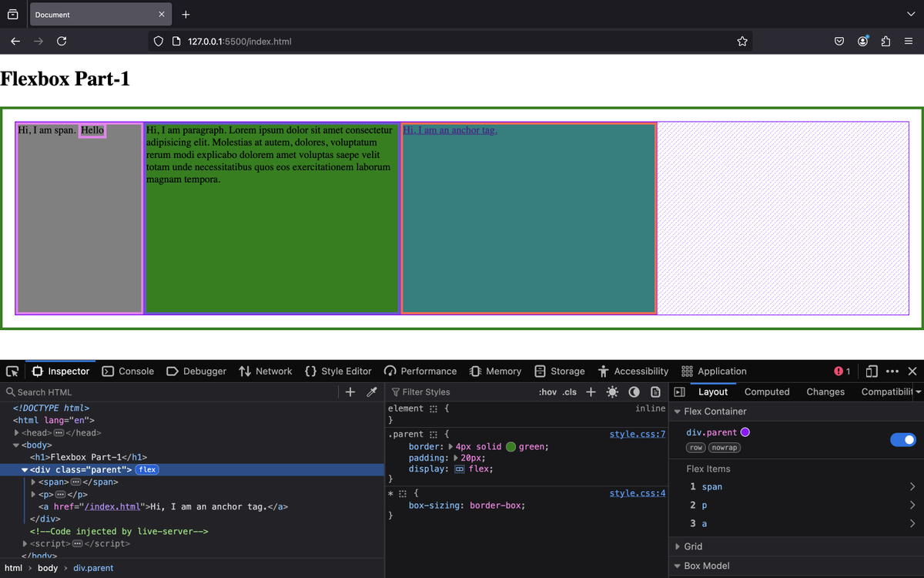The image size is (924, 578).
Task: Close the Document tab
Action: click(161, 15)
